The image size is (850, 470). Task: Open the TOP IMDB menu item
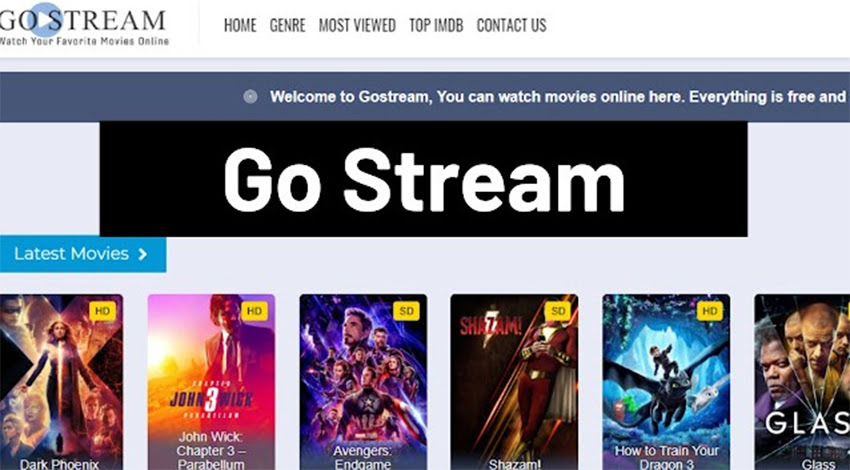(x=436, y=25)
